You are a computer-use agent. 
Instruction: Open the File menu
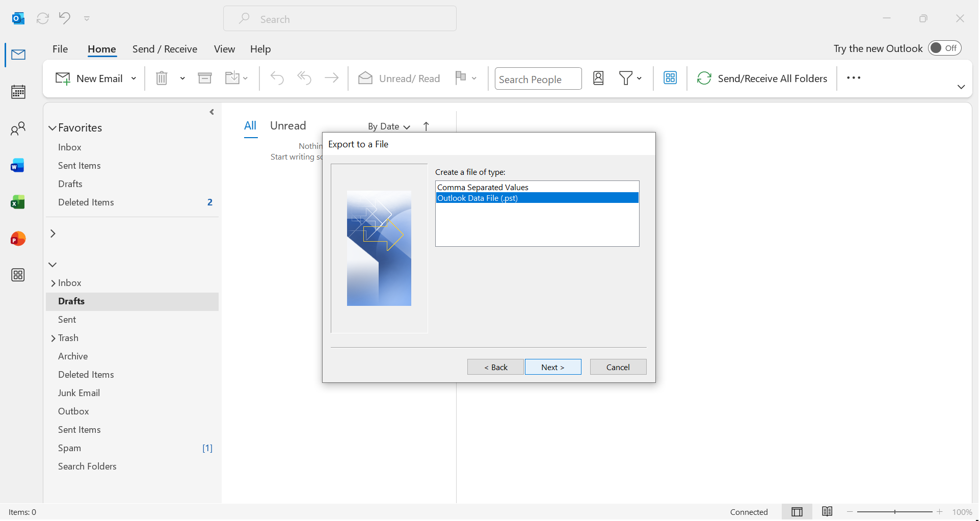60,49
